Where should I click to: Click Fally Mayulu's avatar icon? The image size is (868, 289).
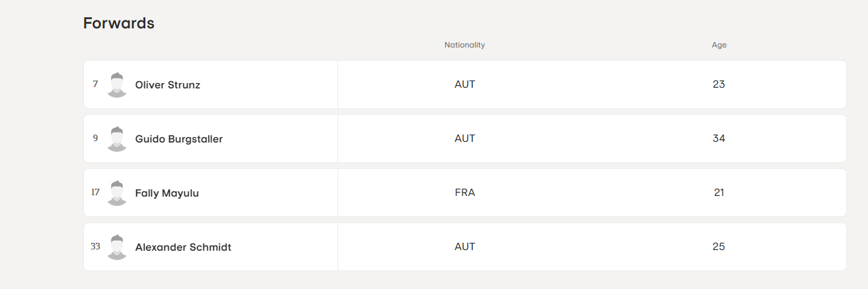117,193
